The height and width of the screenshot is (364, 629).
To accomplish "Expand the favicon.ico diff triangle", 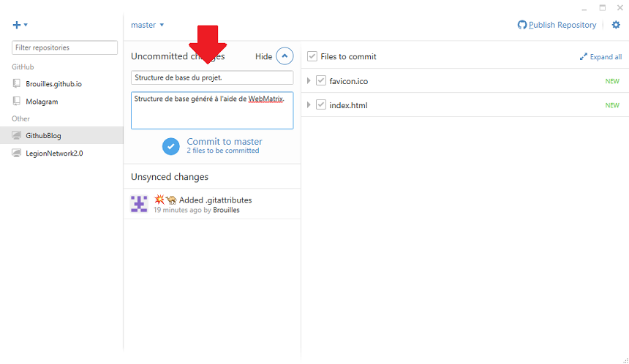I will pyautogui.click(x=309, y=81).
